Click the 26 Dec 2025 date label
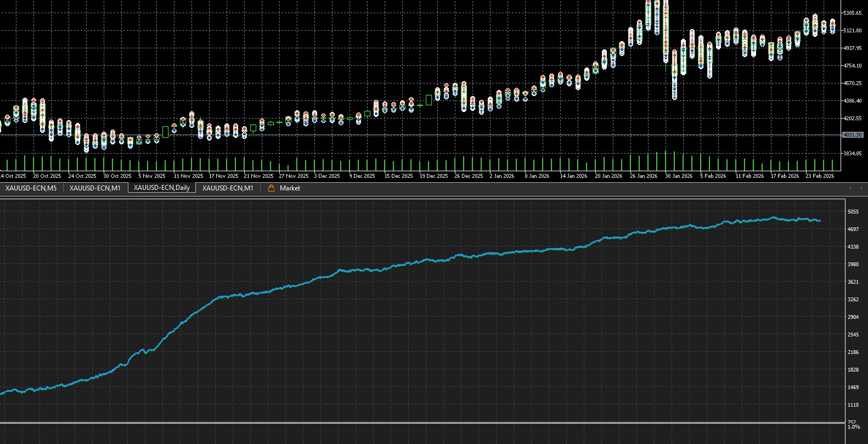The image size is (868, 444). [x=469, y=176]
